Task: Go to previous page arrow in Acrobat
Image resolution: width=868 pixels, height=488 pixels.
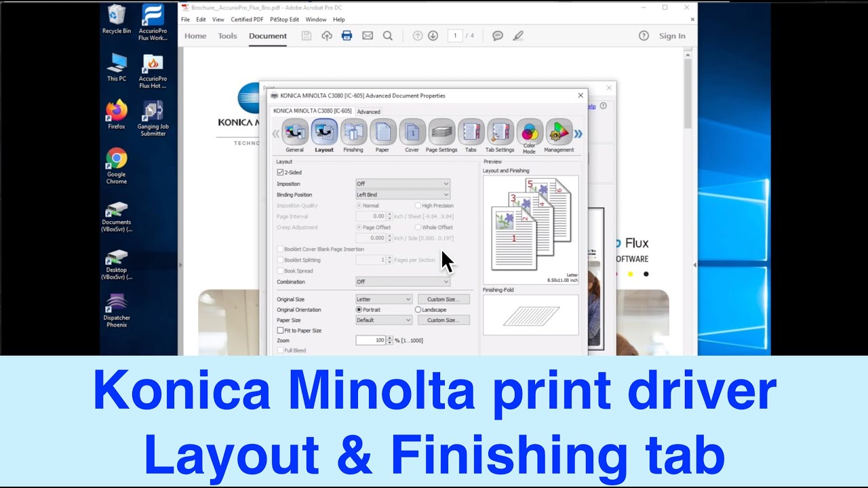Action: click(x=418, y=36)
